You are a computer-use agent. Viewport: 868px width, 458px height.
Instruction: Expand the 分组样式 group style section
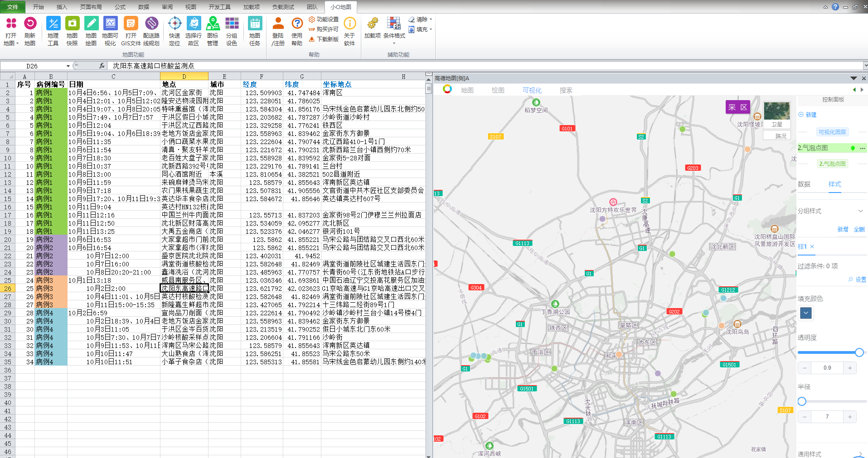[x=860, y=211]
